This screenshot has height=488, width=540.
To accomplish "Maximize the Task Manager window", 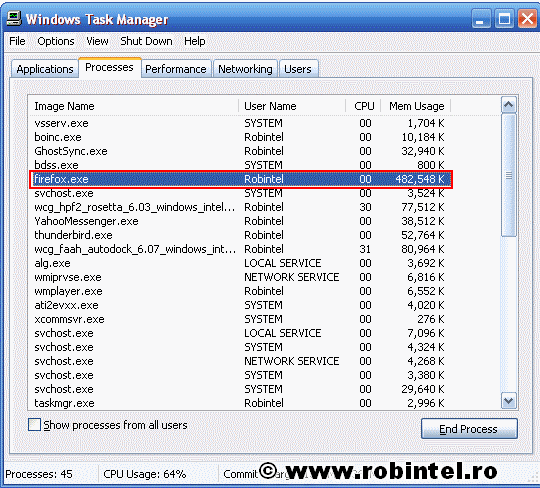I will 504,19.
